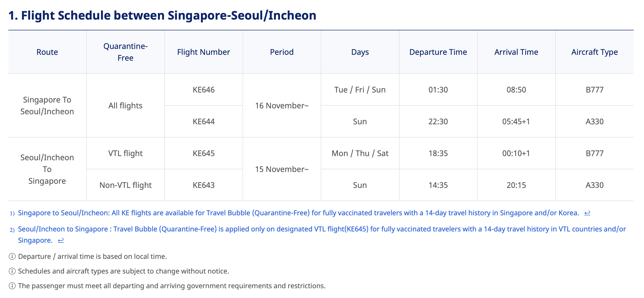This screenshot has height=298, width=644.
Task: Click the Departure Time column header
Action: 438,52
